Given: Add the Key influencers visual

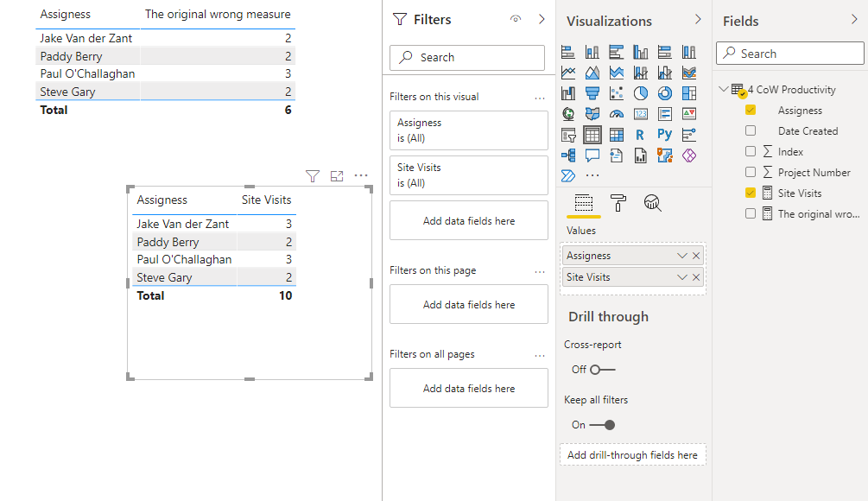Looking at the screenshot, I should [689, 135].
